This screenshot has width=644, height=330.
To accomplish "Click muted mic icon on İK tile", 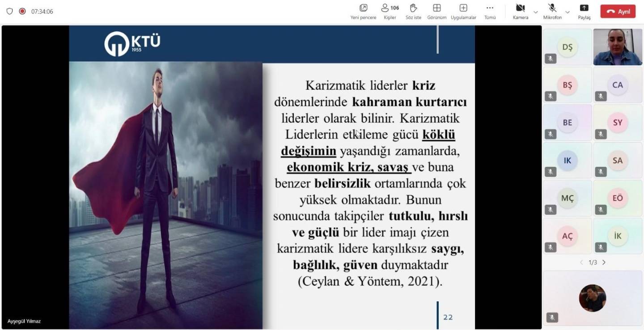I will pos(601,247).
